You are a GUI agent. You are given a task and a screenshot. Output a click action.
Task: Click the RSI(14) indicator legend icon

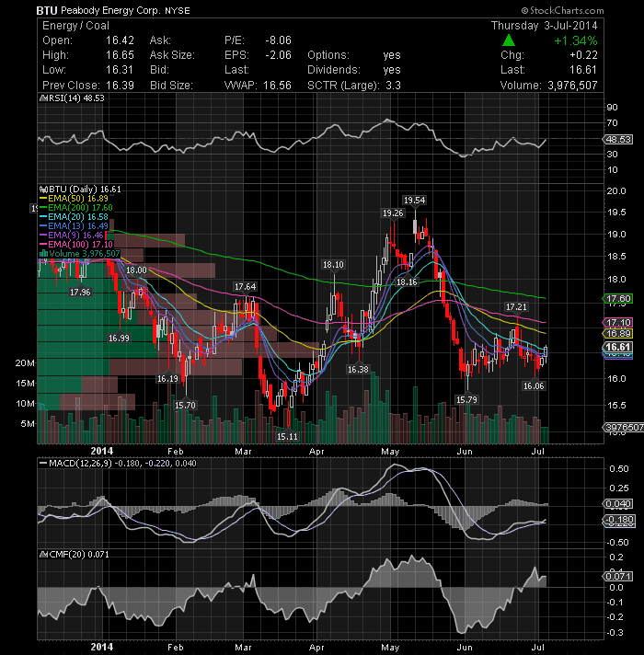[x=43, y=98]
